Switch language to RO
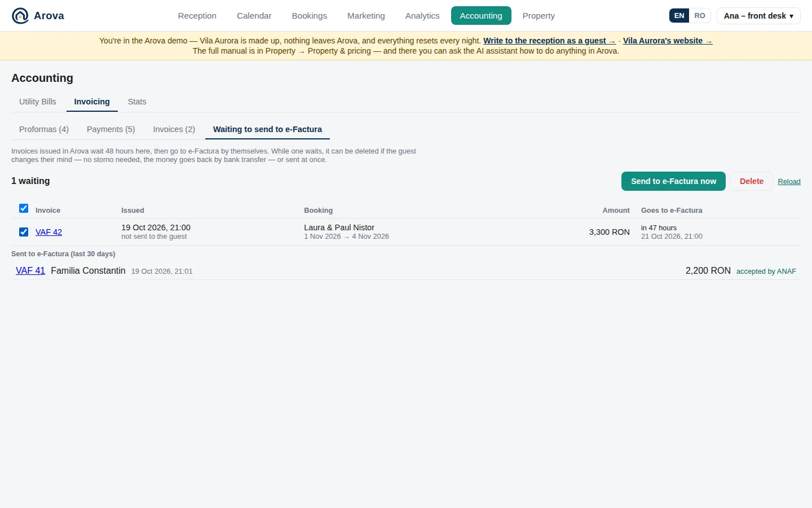 (x=700, y=16)
